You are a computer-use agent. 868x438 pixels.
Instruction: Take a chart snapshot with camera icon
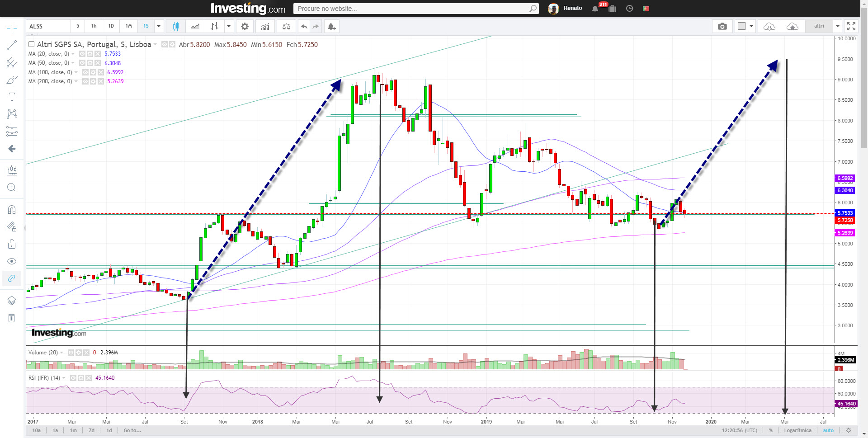[x=722, y=26]
